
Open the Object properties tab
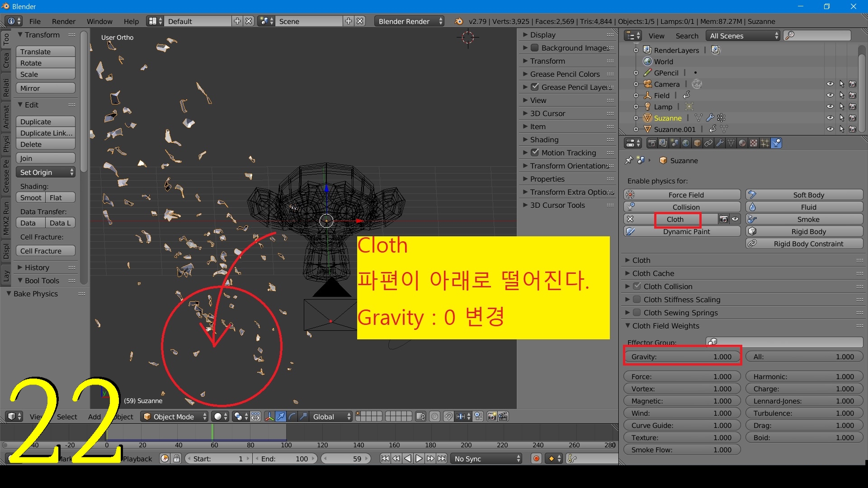(x=697, y=143)
